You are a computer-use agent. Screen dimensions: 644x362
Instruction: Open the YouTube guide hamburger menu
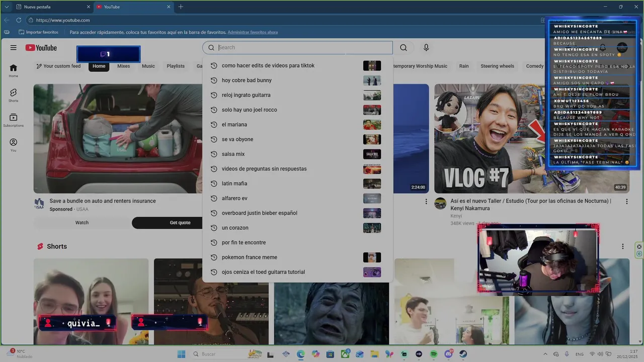13,48
